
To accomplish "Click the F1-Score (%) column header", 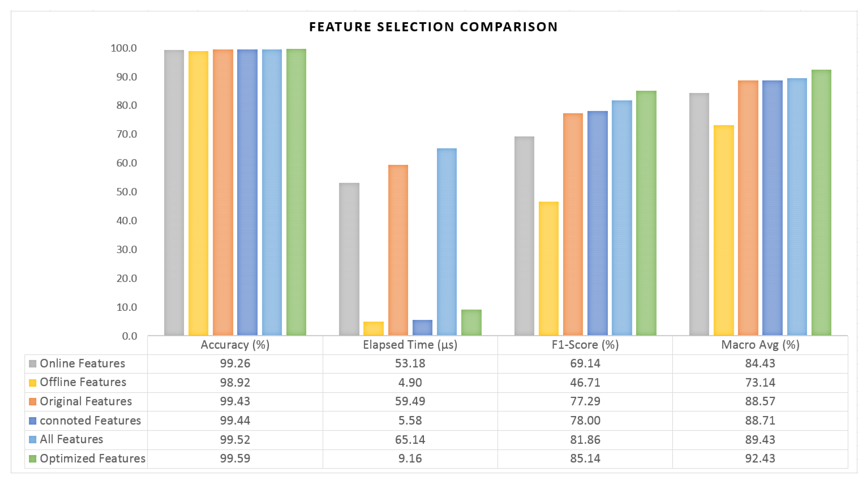I will [x=585, y=345].
